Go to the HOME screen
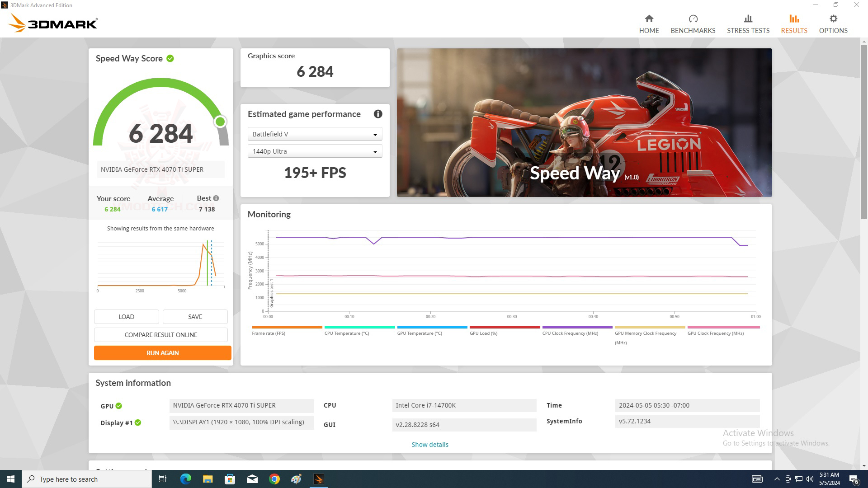This screenshot has width=868, height=488. (x=649, y=23)
